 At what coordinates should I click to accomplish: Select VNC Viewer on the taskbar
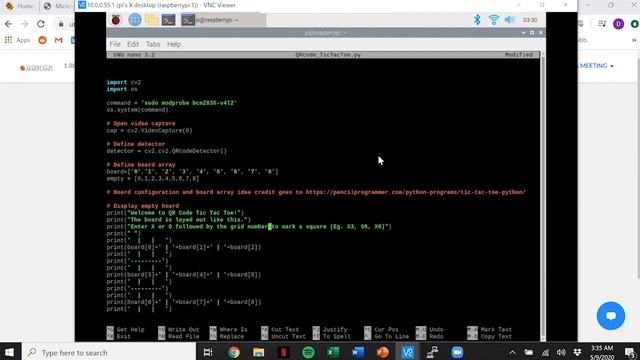tap(407, 352)
